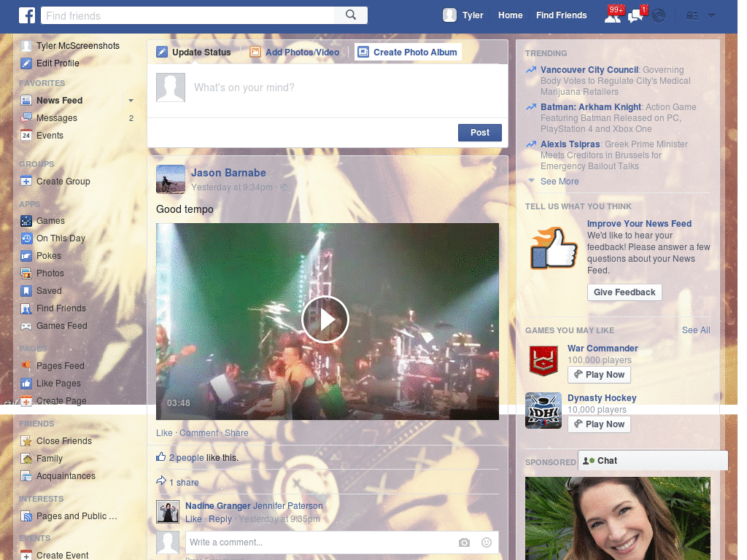
Task: Click the Games Feed controller icon
Action: 27,326
